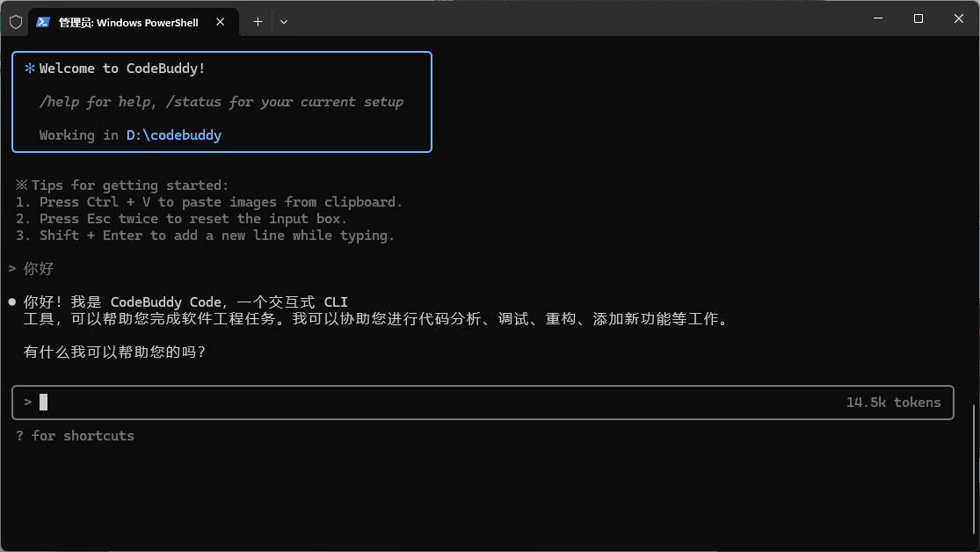
Task: Click the line 有什么我可以帮助您的吗？
Action: tap(114, 352)
